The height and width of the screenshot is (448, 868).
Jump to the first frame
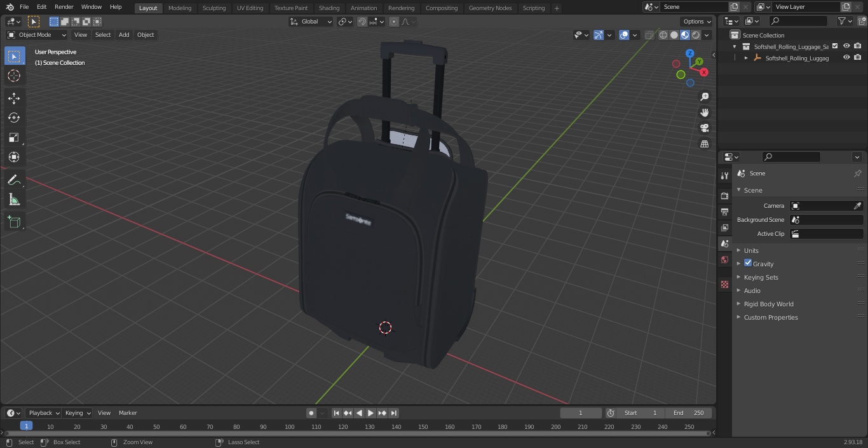[x=337, y=413]
